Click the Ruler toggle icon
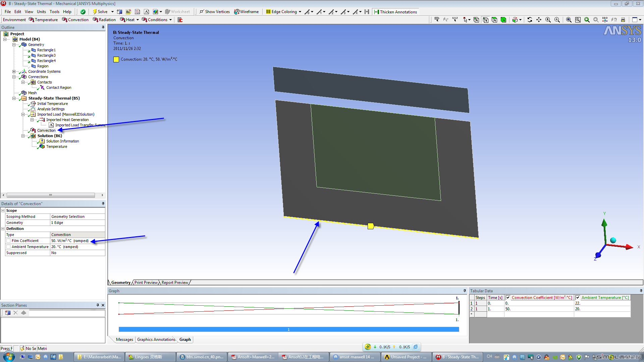 point(623,20)
